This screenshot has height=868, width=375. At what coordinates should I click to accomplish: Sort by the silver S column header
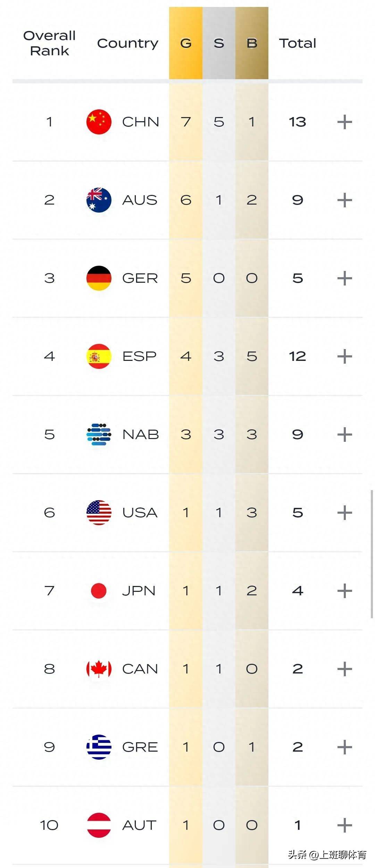[x=219, y=43]
